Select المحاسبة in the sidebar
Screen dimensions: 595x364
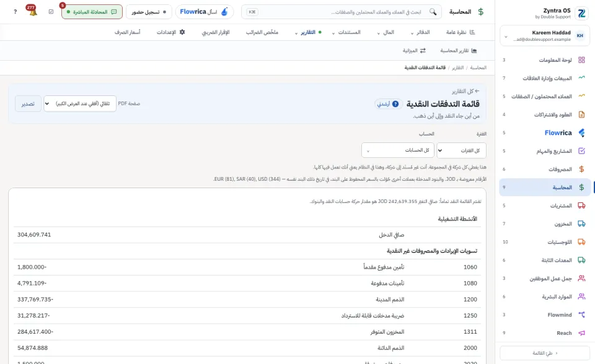[545, 188]
